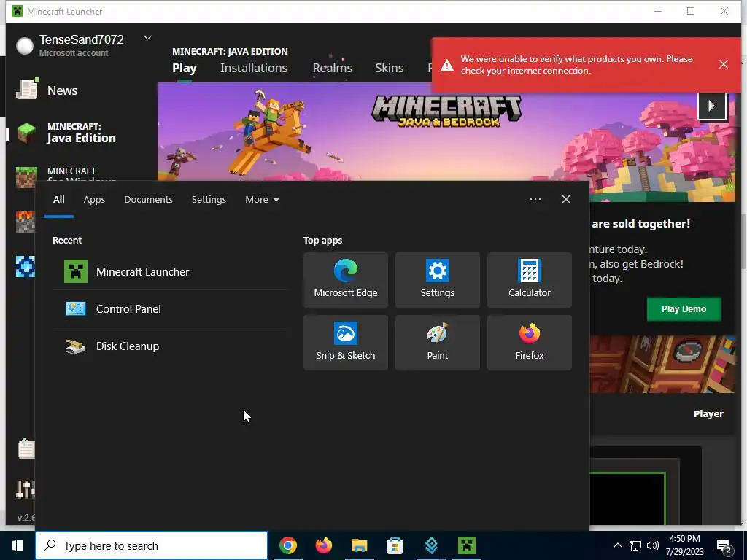Switch to the Settings search filter tab
The width and height of the screenshot is (747, 560).
tap(209, 200)
